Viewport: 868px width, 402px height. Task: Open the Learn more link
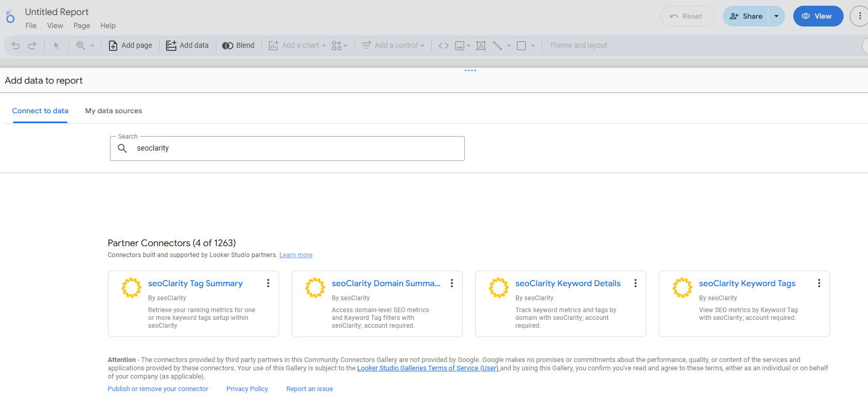[296, 255]
